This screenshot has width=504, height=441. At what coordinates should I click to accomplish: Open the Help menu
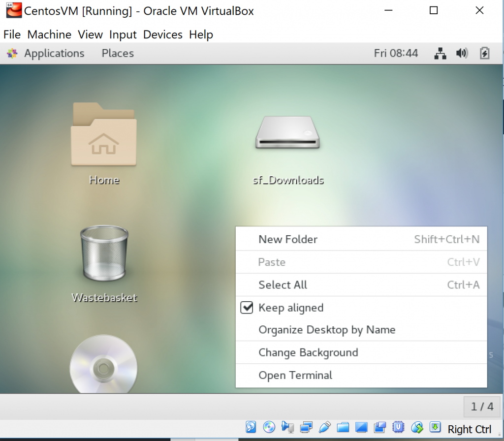(x=201, y=34)
